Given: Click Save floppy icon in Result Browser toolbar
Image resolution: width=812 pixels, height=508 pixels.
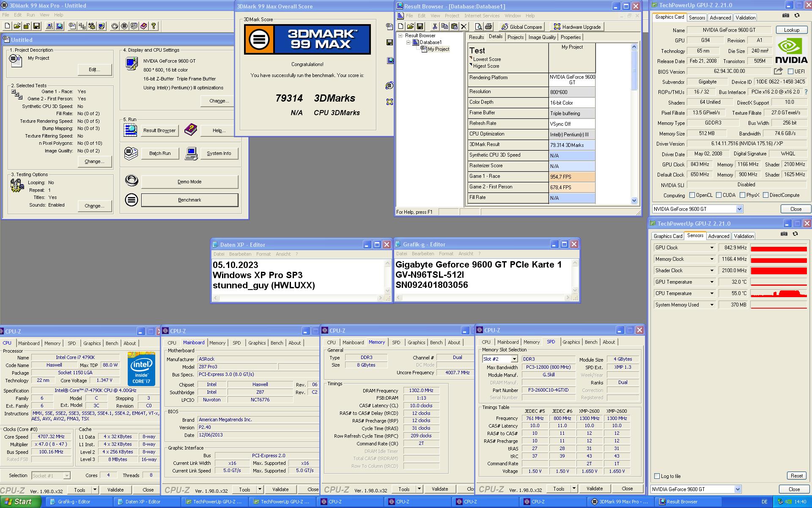Looking at the screenshot, I should coord(420,27).
